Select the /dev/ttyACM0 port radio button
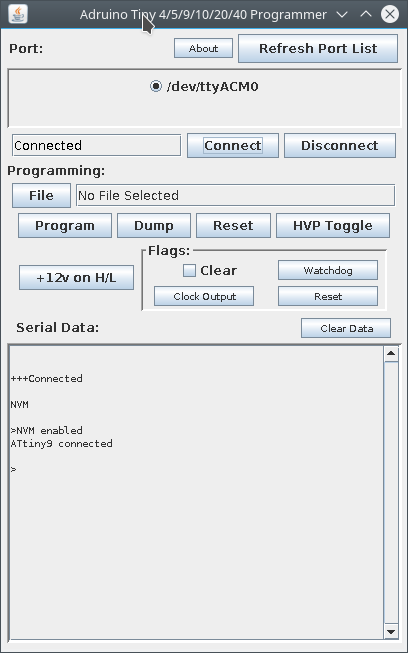The width and height of the screenshot is (408, 653). point(156,86)
